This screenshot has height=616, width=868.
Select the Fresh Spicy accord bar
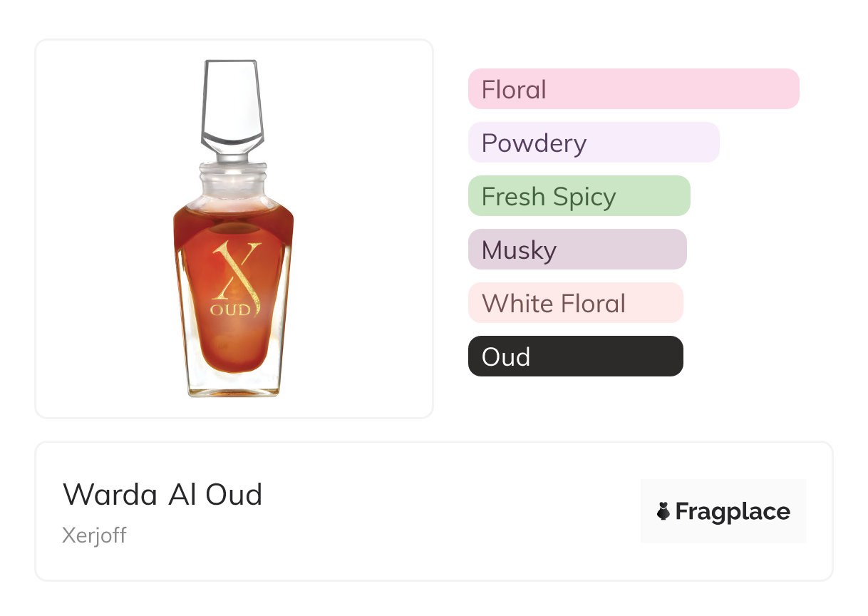(579, 196)
